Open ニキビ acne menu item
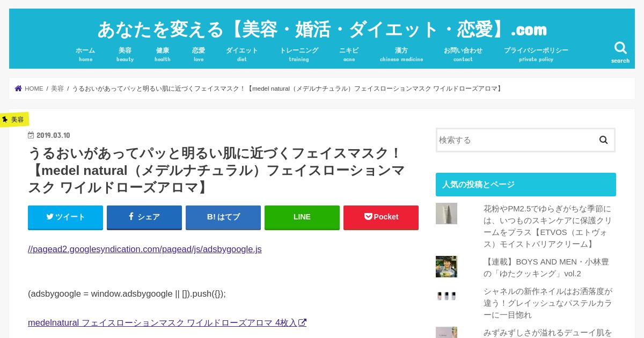 pos(349,54)
